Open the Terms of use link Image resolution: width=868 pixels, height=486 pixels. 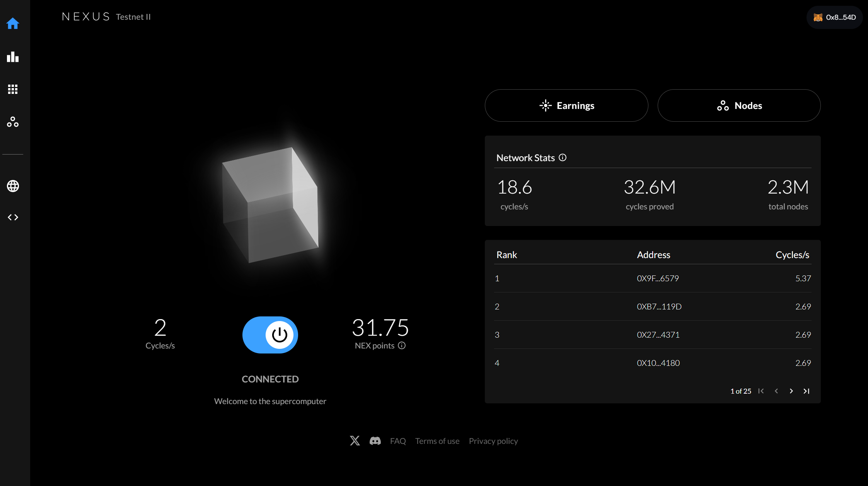[x=437, y=441]
